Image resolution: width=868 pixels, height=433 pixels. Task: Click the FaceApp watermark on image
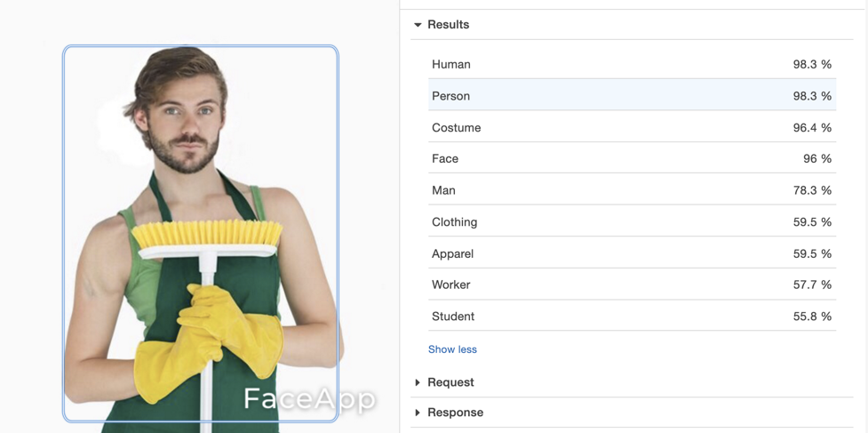click(x=309, y=399)
